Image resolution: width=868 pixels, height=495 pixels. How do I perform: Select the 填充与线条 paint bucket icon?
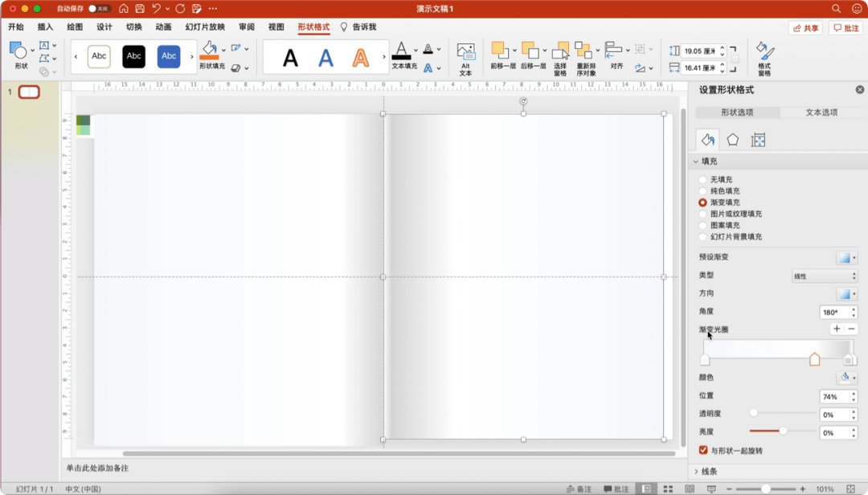(x=708, y=140)
